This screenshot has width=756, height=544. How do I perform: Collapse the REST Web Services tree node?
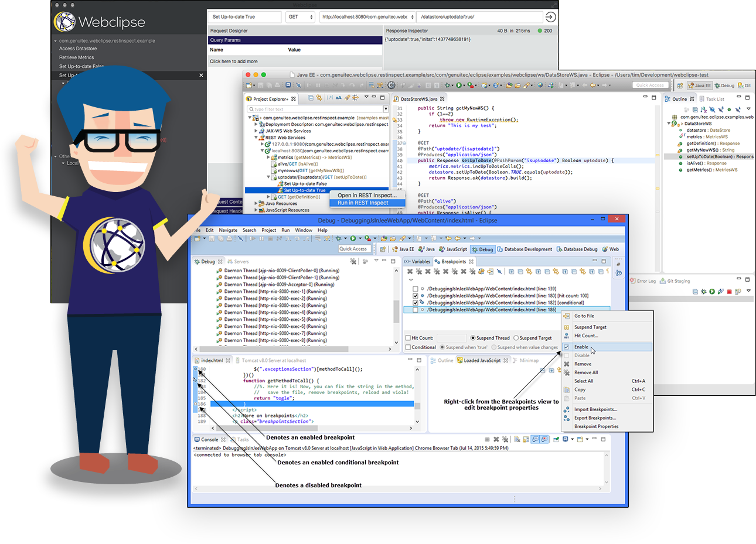coord(256,138)
